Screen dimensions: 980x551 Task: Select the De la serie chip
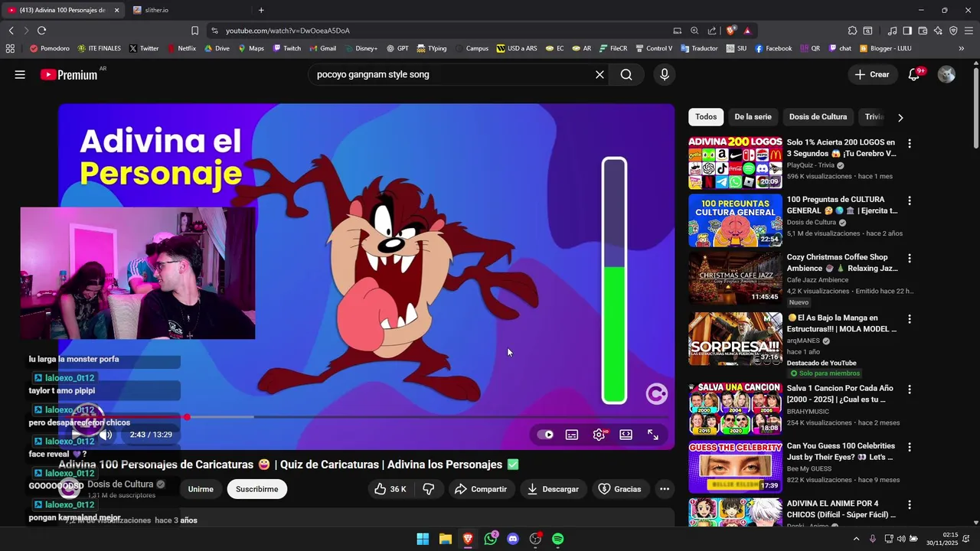click(753, 117)
